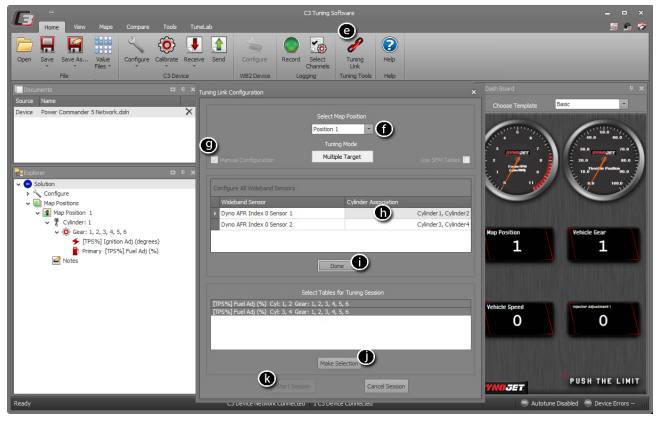The height and width of the screenshot is (422, 672).
Task: Click the Name column header in Documents
Action: [110, 101]
